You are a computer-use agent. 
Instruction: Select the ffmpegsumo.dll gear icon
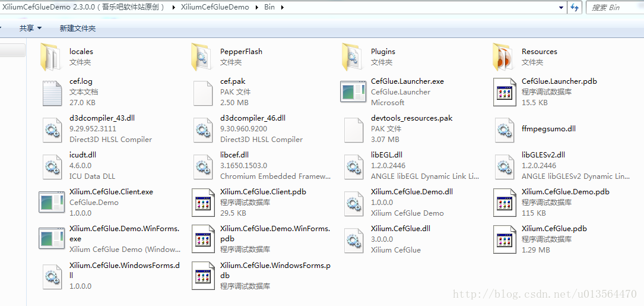point(505,129)
